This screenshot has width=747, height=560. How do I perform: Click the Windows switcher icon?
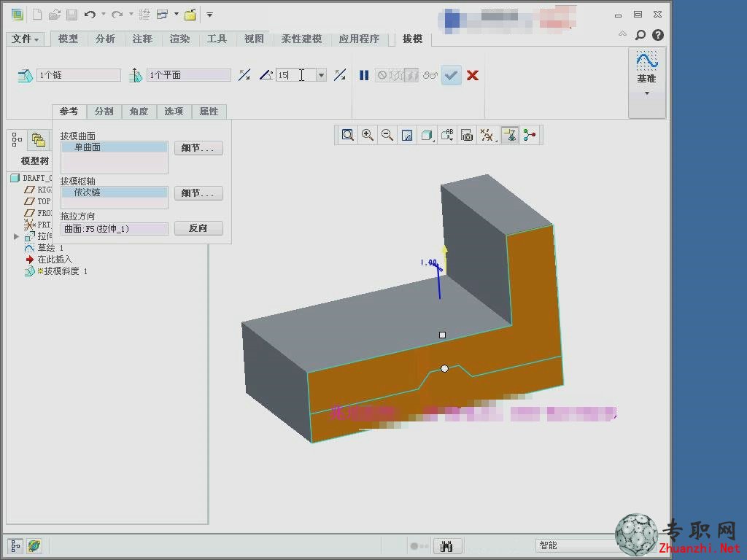[x=162, y=15]
